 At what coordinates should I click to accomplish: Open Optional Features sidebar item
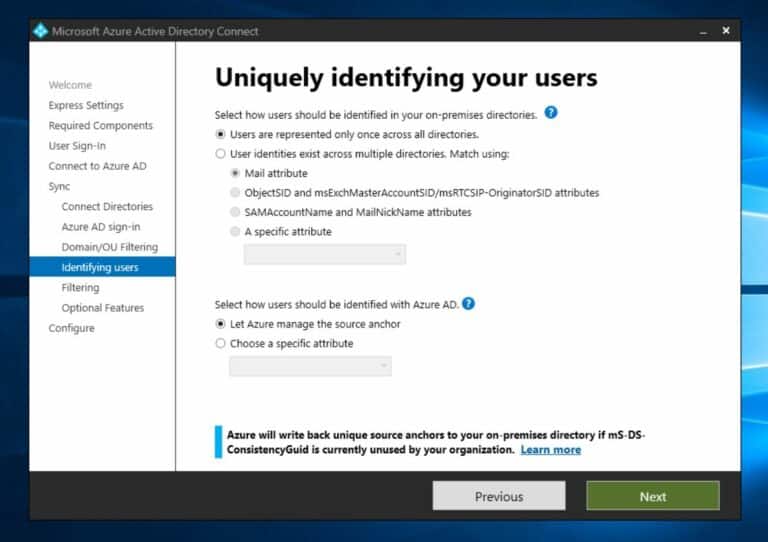click(x=103, y=308)
